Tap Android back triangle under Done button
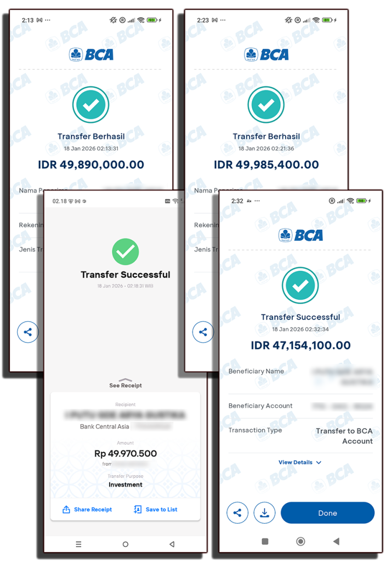 coord(336,541)
